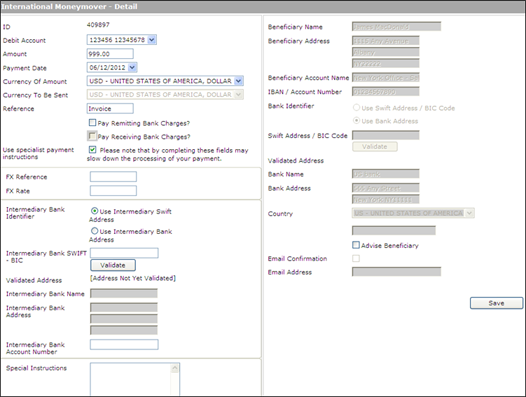Click the Beneficiary Address field showing Albany
The image size is (526, 397).
coord(386,52)
